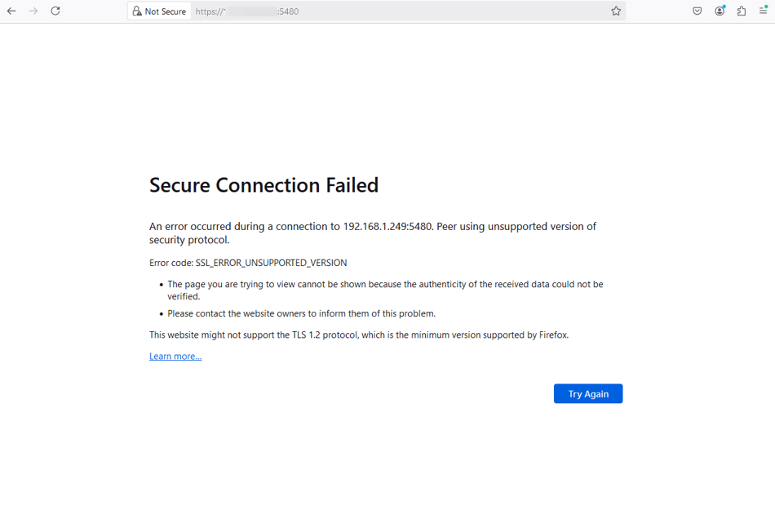Image resolution: width=775 pixels, height=532 pixels.
Task: Click the Not Secure lock icon
Action: coord(137,11)
